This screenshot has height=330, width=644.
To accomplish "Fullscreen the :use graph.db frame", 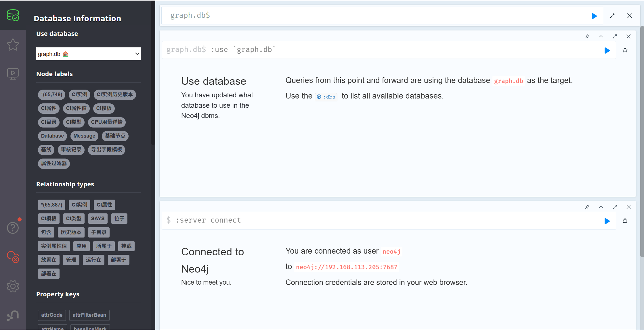I will [615, 36].
